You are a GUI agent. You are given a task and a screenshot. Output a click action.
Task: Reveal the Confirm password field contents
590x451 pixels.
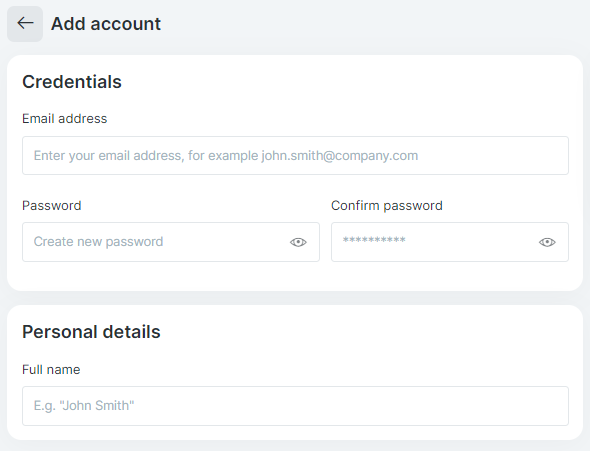pyautogui.click(x=547, y=242)
